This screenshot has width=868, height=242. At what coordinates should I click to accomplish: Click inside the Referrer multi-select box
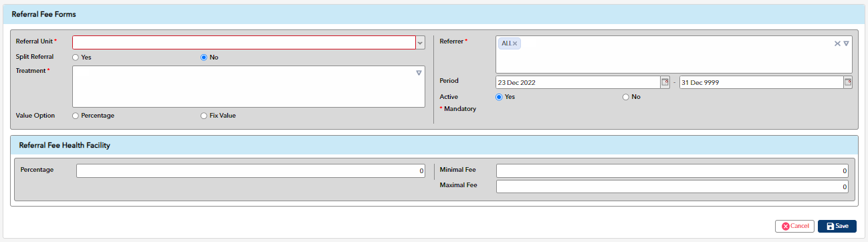pos(673,54)
